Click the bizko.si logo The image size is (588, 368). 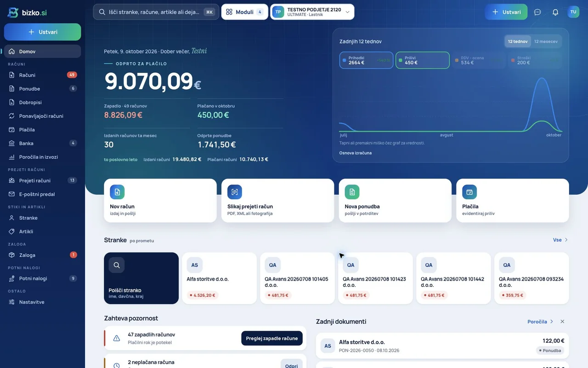(27, 12)
